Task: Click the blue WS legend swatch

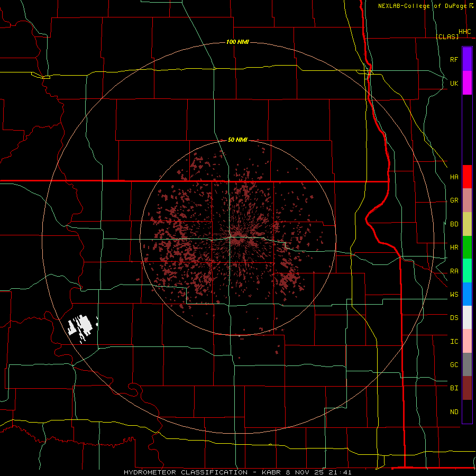Action: [x=467, y=294]
